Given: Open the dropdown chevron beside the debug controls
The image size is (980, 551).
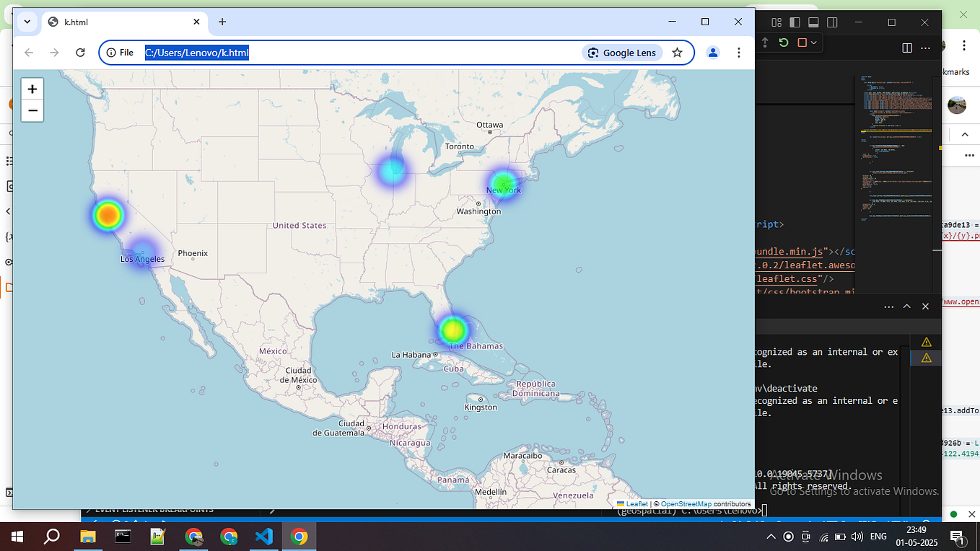Looking at the screenshot, I should (813, 43).
